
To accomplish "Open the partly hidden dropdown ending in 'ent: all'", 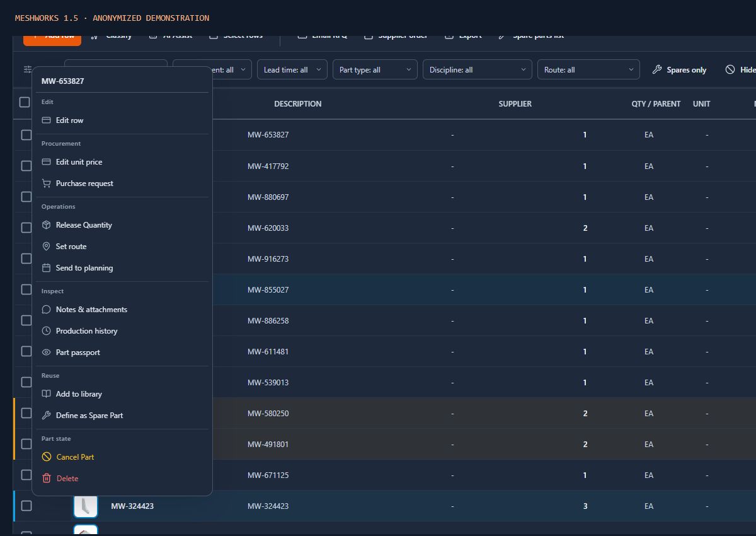I will point(231,70).
